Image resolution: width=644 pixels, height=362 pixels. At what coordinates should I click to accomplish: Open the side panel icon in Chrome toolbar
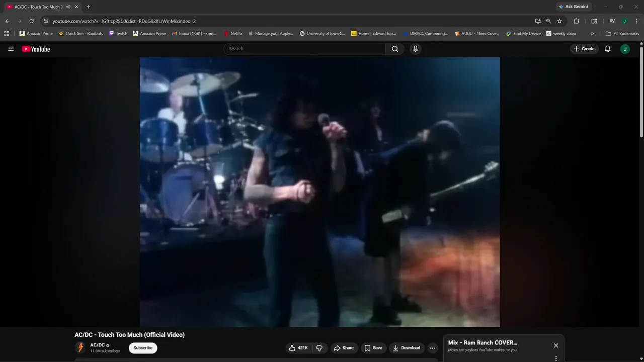(x=594, y=21)
